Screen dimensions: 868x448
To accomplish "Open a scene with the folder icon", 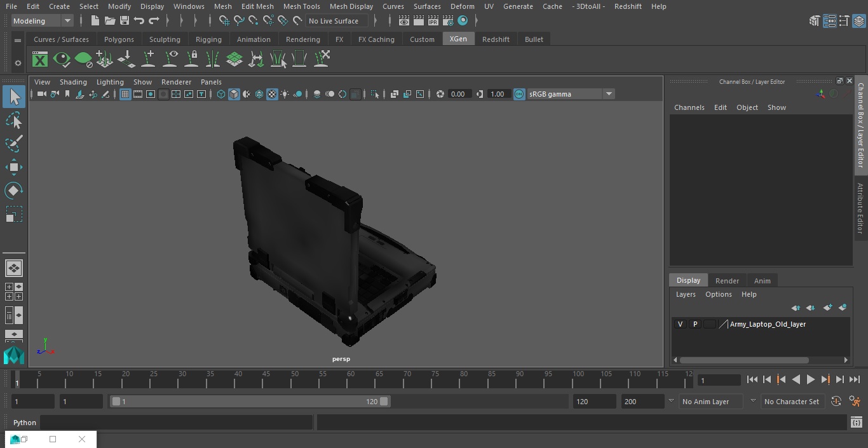I will (109, 21).
